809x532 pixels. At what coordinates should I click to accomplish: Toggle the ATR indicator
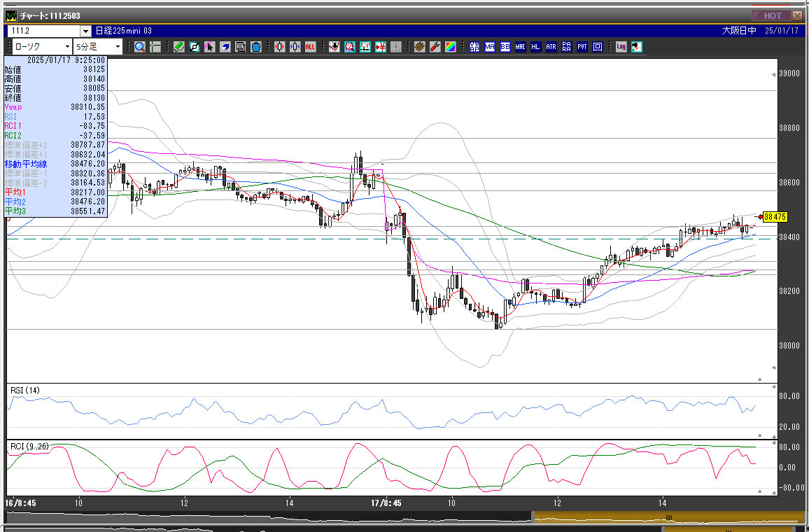click(x=551, y=47)
